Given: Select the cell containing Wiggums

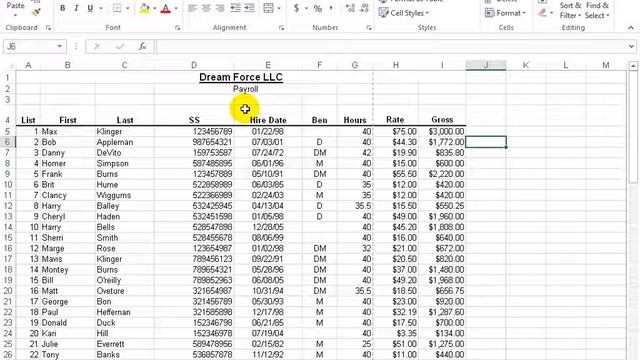Looking at the screenshot, I should (124, 195).
